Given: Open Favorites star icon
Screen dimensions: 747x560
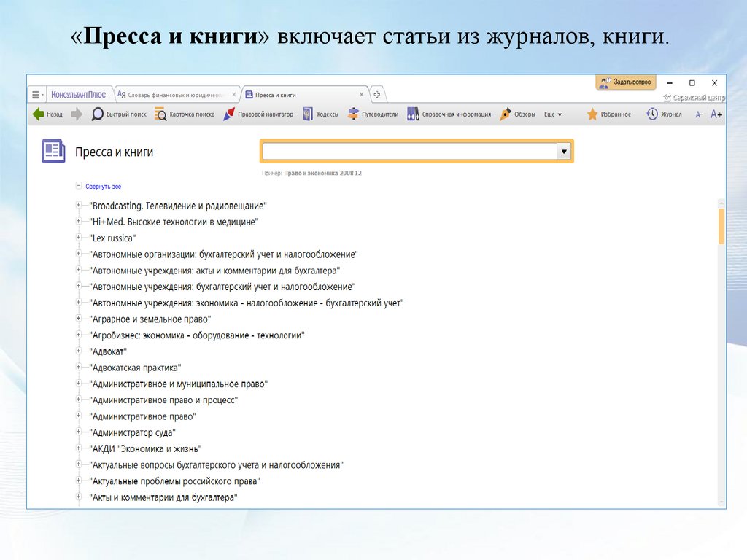Looking at the screenshot, I should click(x=592, y=114).
